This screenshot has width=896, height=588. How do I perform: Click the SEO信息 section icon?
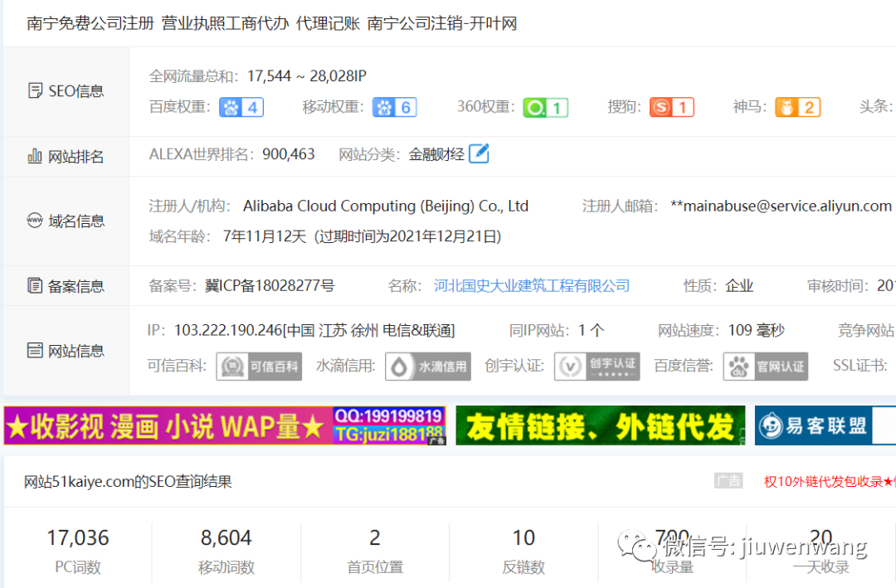[x=35, y=90]
